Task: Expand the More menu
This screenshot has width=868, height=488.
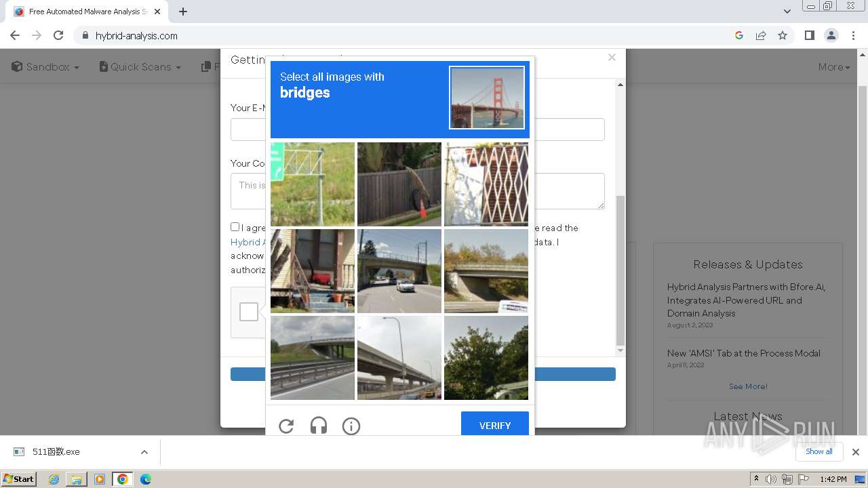Action: (834, 66)
